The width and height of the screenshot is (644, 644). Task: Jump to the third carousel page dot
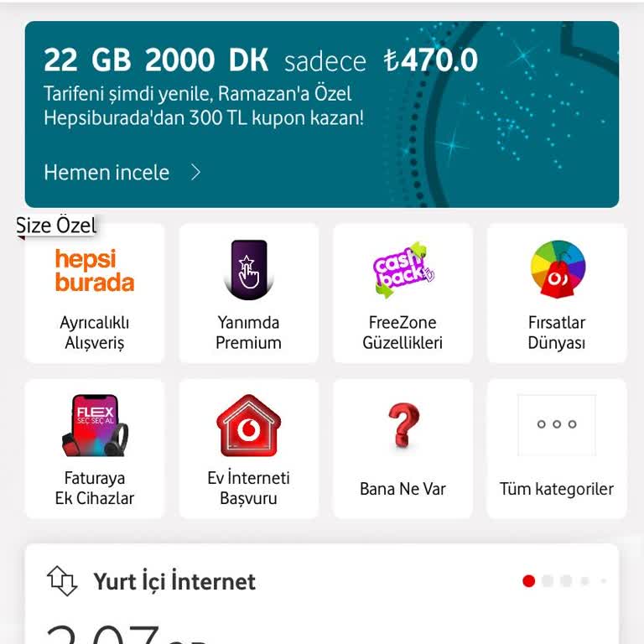566,581
